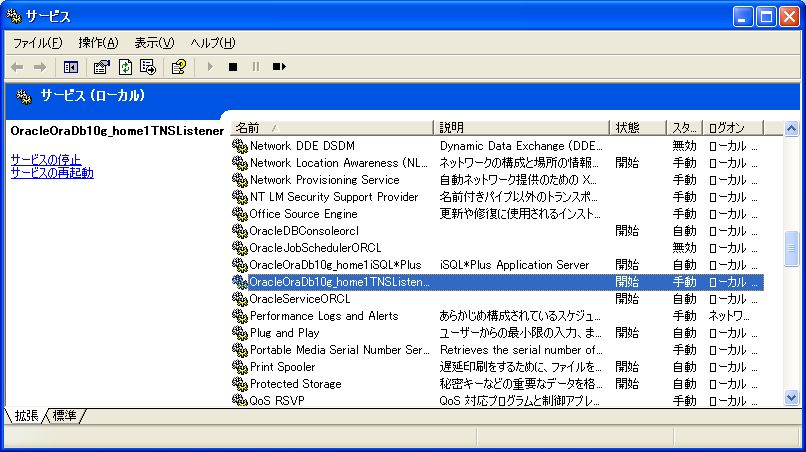
Task: Select the OracleJobSchedulerORCL service name
Action: pyautogui.click(x=315, y=248)
